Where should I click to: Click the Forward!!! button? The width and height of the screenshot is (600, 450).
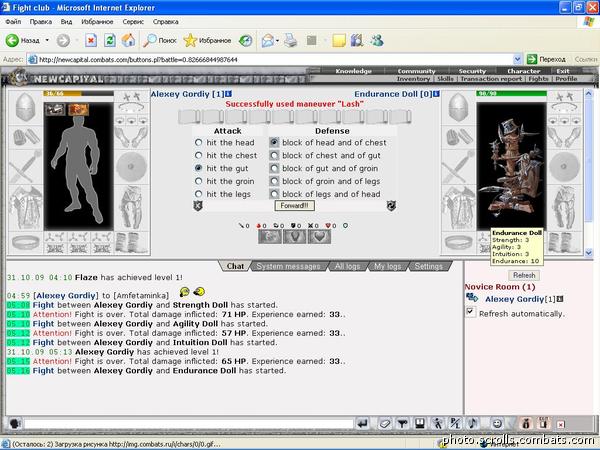tap(294, 205)
